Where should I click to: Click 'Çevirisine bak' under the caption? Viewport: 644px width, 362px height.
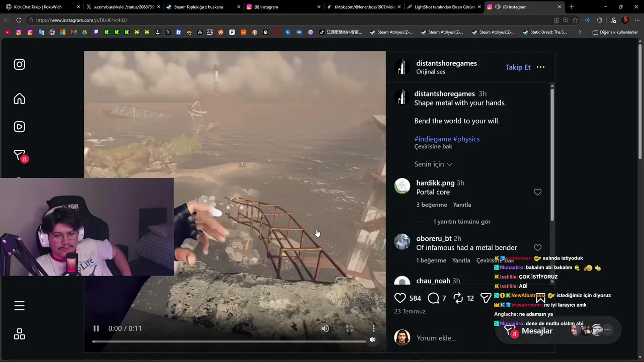point(433,147)
